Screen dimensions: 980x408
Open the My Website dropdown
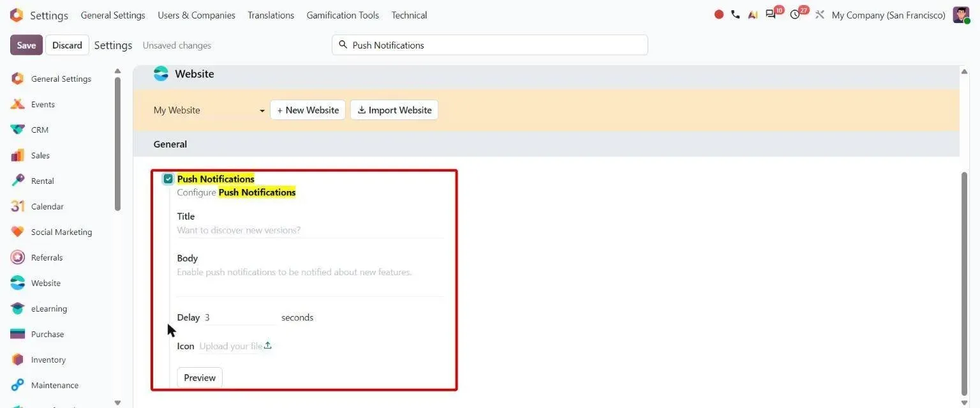pyautogui.click(x=209, y=110)
